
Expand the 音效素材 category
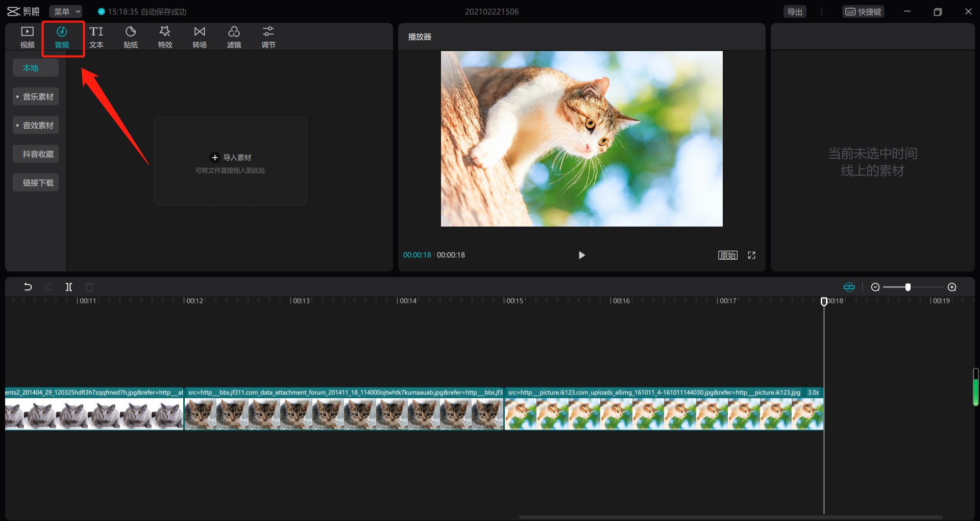36,125
